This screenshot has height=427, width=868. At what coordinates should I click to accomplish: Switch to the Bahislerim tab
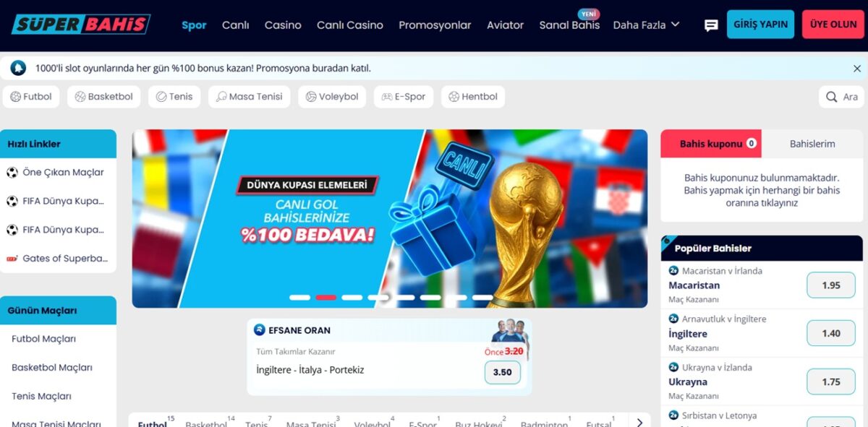pyautogui.click(x=812, y=144)
